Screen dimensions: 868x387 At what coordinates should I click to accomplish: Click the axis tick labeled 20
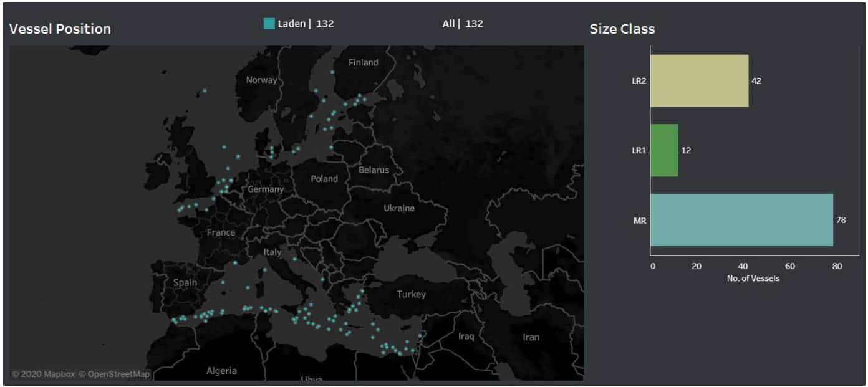coord(697,267)
